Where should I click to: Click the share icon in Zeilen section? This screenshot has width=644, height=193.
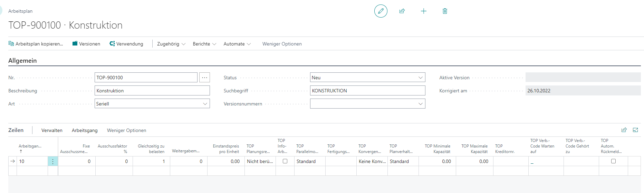pyautogui.click(x=624, y=130)
